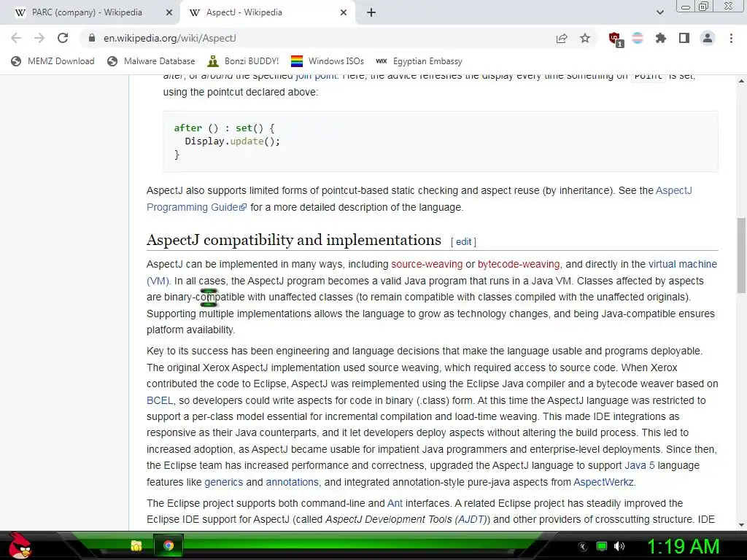This screenshot has width=747, height=560.
Task: Click the Display.update() code line
Action: 233,141
